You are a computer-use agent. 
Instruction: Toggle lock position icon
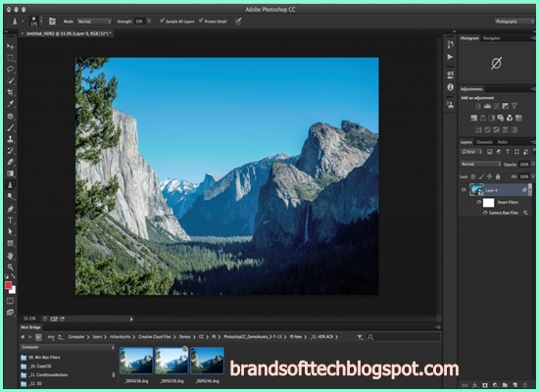coord(489,176)
